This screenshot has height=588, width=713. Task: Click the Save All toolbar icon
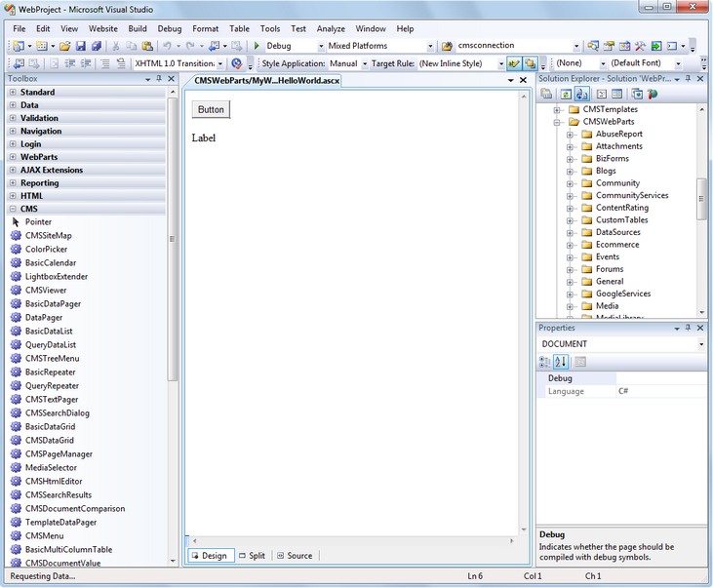[97, 46]
